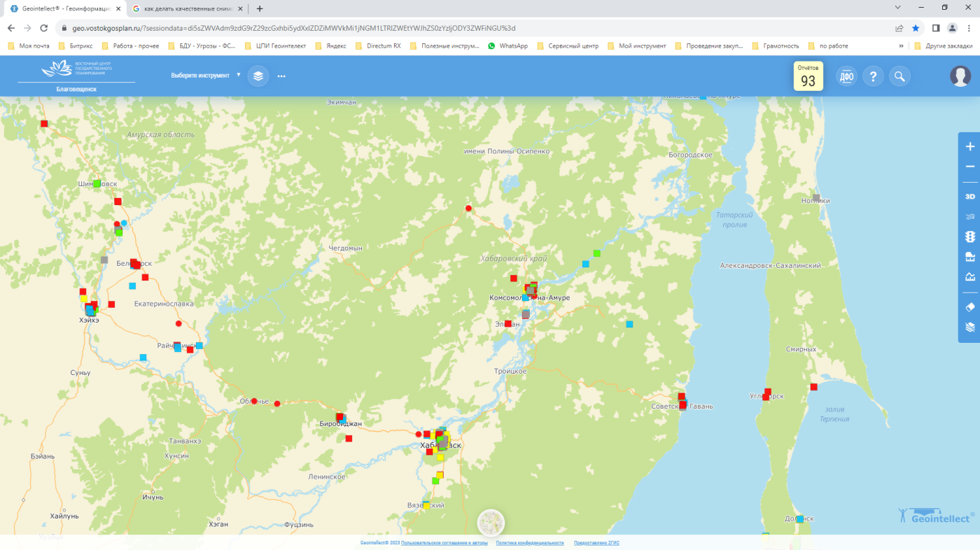Select the area ruler measurement tool

point(969,256)
